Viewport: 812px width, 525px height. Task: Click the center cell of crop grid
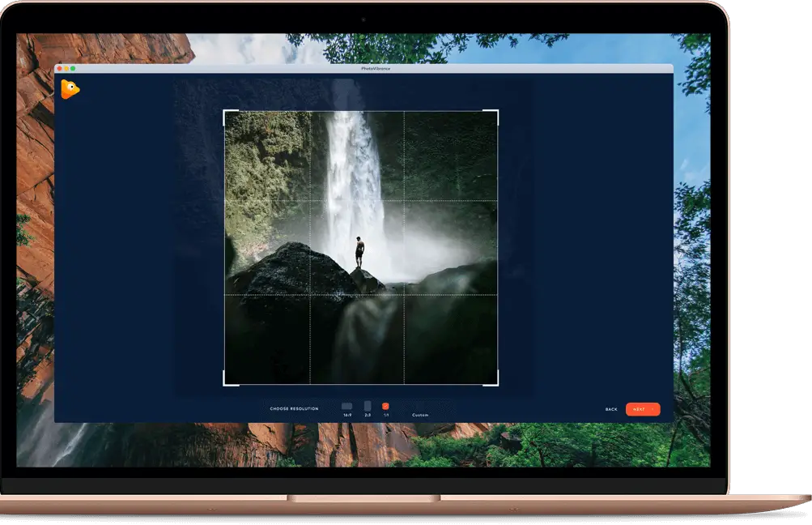(357, 248)
